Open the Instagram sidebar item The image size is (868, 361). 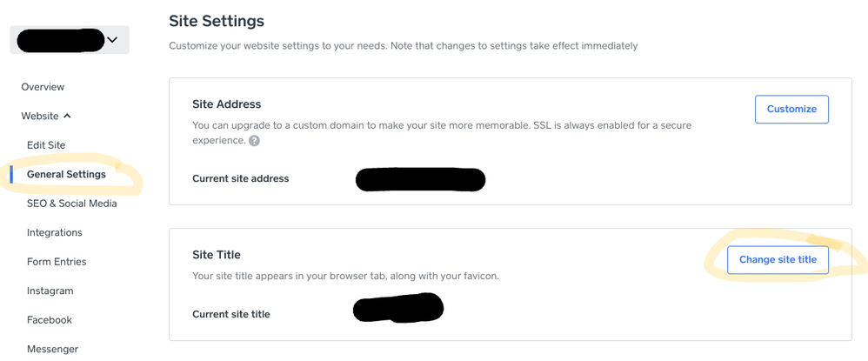[50, 291]
